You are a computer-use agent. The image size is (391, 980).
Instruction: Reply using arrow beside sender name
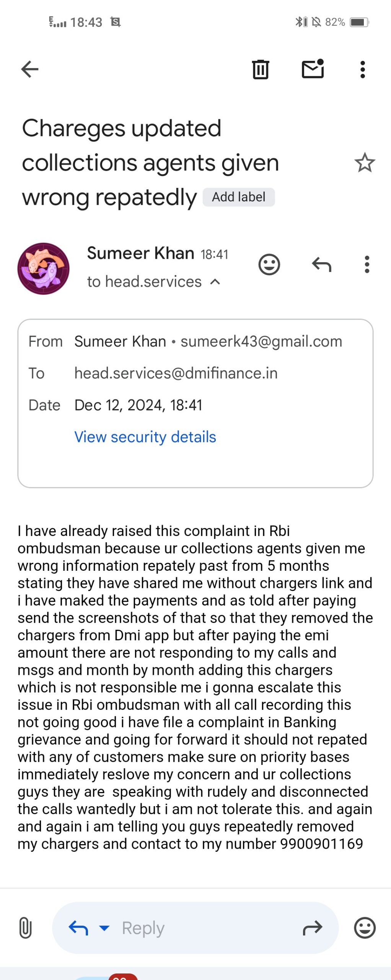tap(321, 265)
